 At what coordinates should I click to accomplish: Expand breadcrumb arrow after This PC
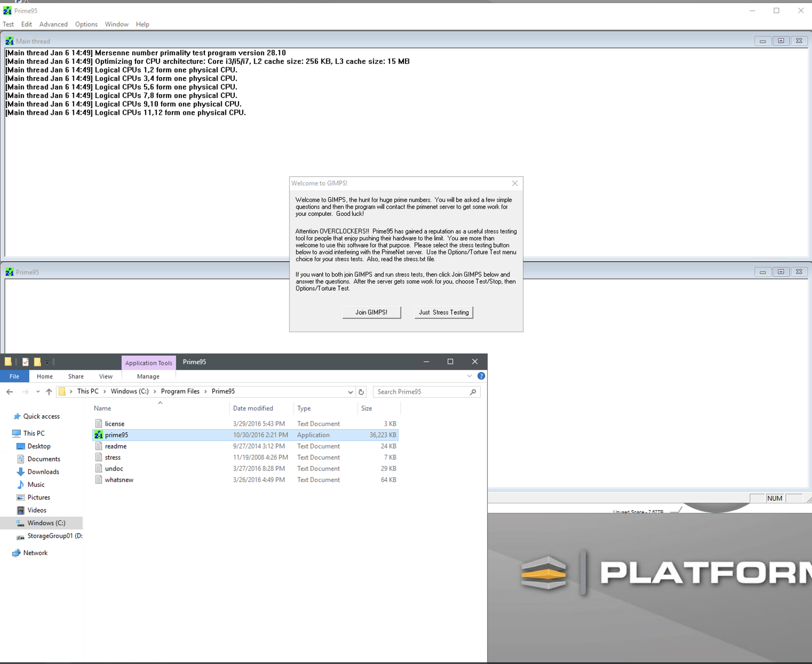[104, 391]
